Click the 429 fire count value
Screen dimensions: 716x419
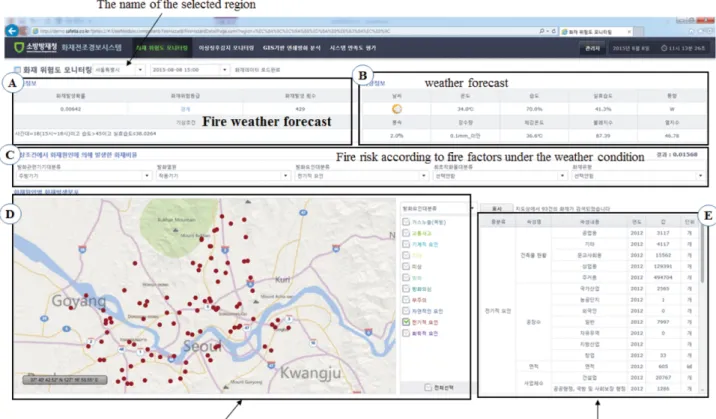coord(300,109)
